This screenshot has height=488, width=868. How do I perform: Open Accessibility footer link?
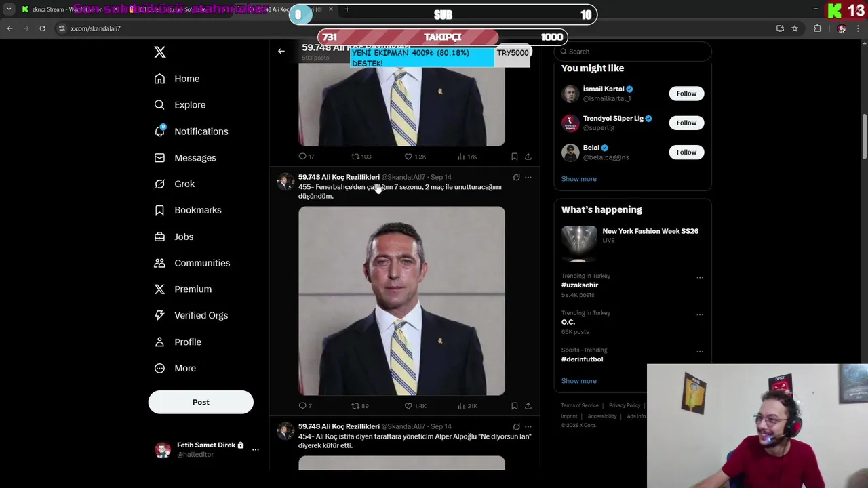pyautogui.click(x=602, y=416)
